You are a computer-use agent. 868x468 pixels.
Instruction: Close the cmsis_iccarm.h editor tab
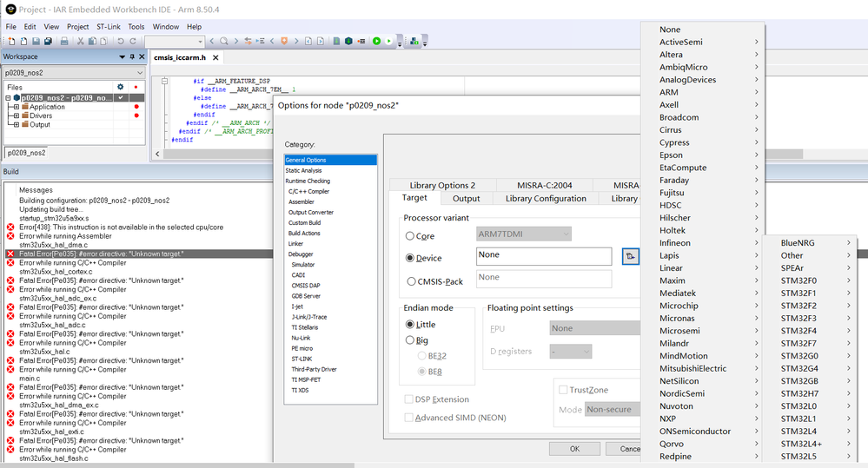(215, 57)
